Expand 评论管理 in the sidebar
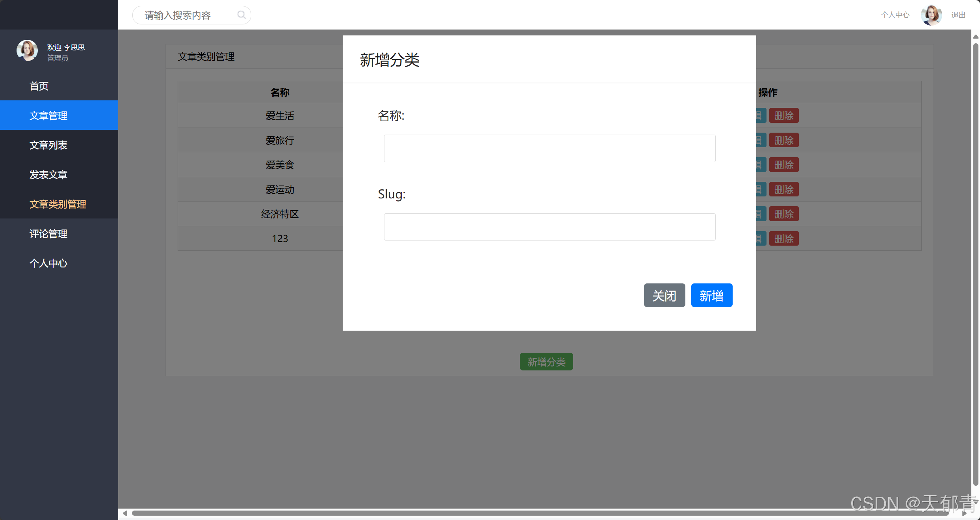Screen dimensions: 980x520 [x=48, y=233]
